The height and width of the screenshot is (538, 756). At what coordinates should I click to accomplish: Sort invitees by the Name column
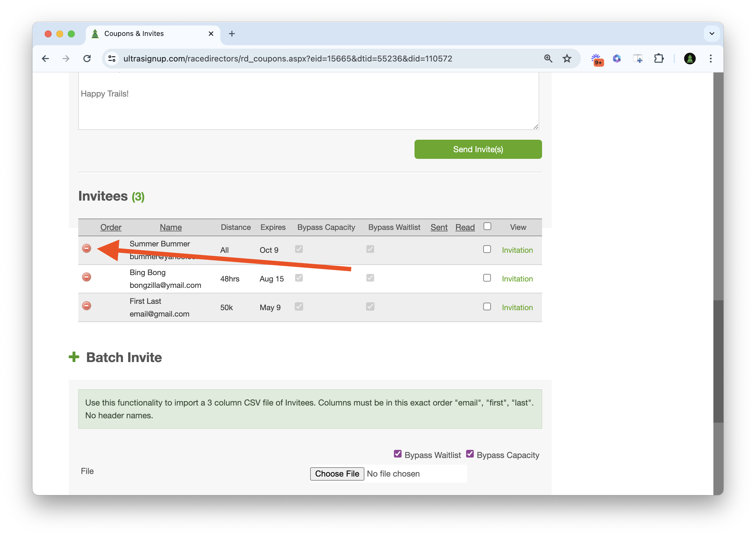171,227
